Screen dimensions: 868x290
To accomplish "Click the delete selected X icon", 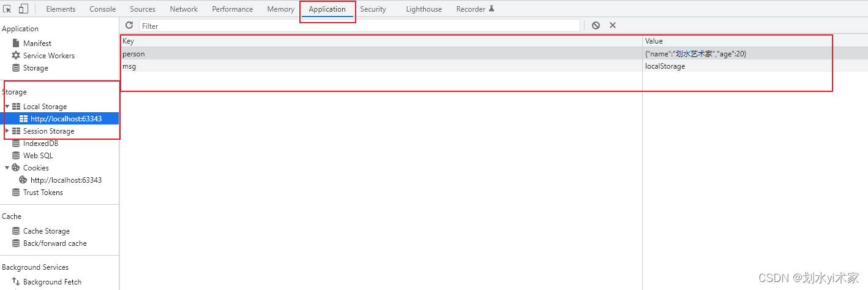I will click(x=613, y=25).
